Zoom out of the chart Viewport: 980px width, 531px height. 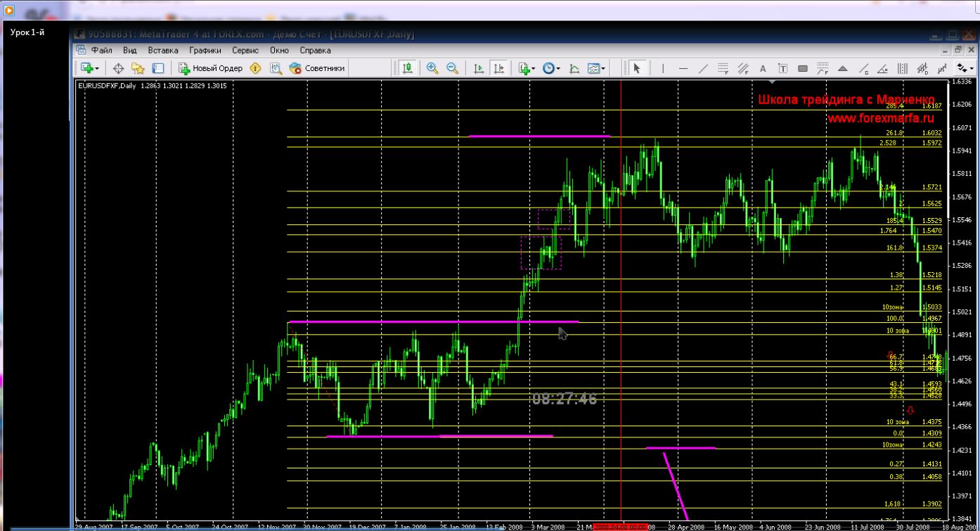click(x=452, y=68)
